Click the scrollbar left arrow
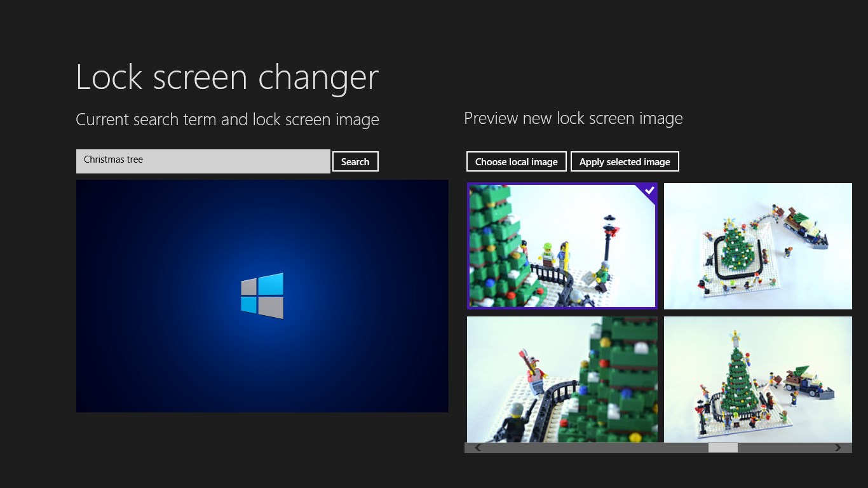Screen dimensions: 868x488 pos(478,448)
